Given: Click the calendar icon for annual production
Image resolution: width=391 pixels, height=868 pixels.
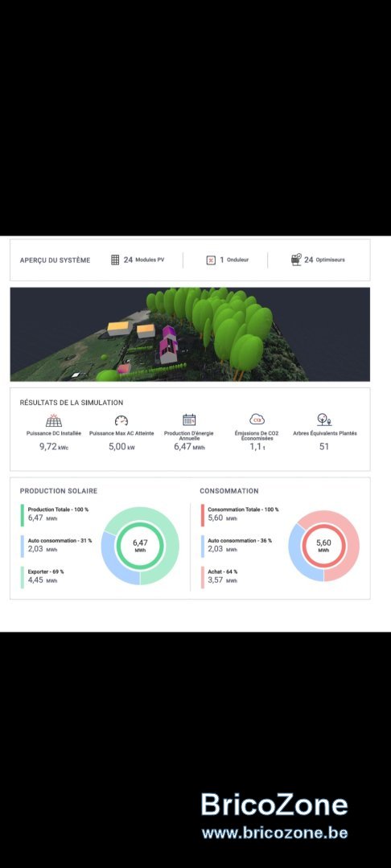Looking at the screenshot, I should click(x=189, y=420).
